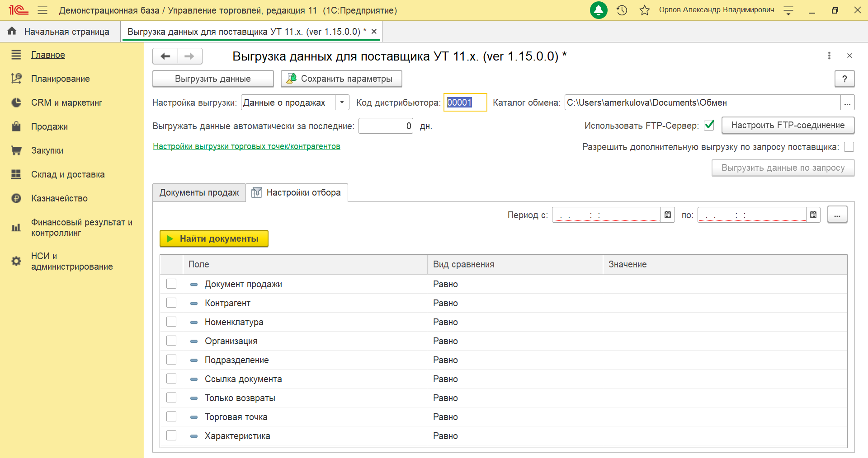The width and height of the screenshot is (868, 458).
Task: Click Значение cell for Торговая точка
Action: pos(725,417)
